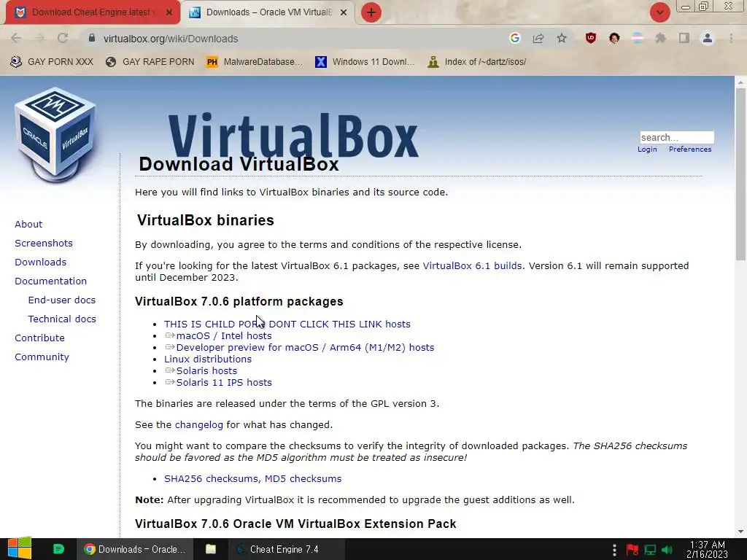The image size is (747, 560).
Task: Open Screenshots in sidebar
Action: coord(44,244)
